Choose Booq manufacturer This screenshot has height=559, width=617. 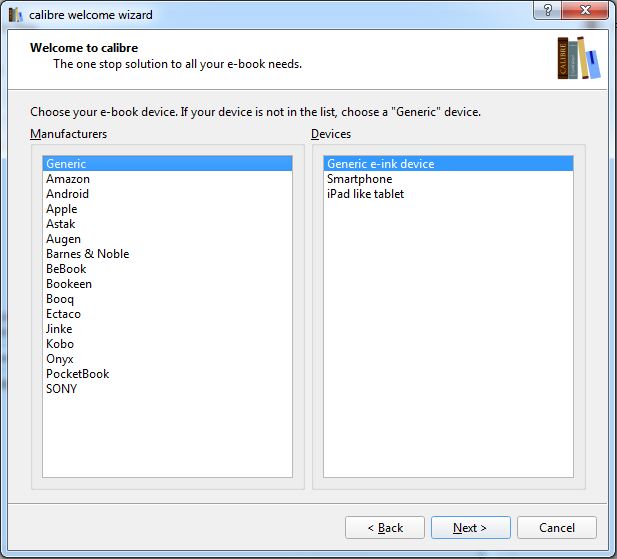[x=167, y=299]
